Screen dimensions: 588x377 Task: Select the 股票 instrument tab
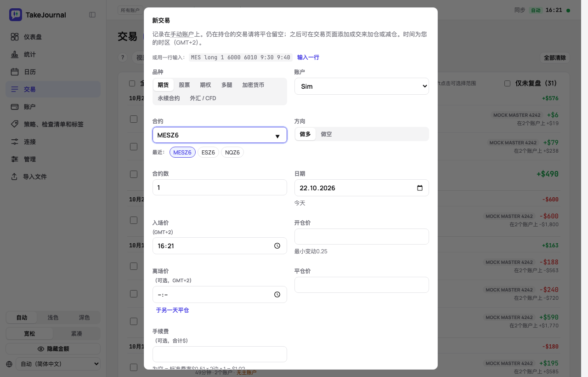pos(184,85)
